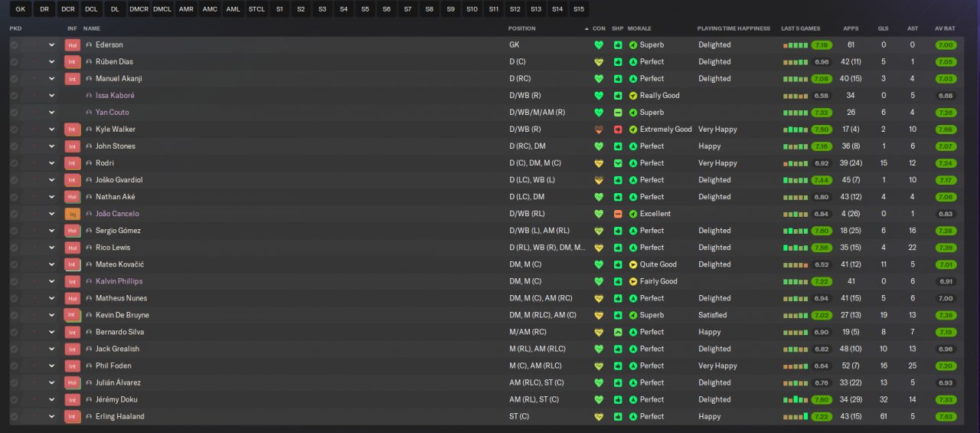The height and width of the screenshot is (433, 980).
Task: Click Kyle Walker's red match sharpness icon
Action: click(618, 130)
